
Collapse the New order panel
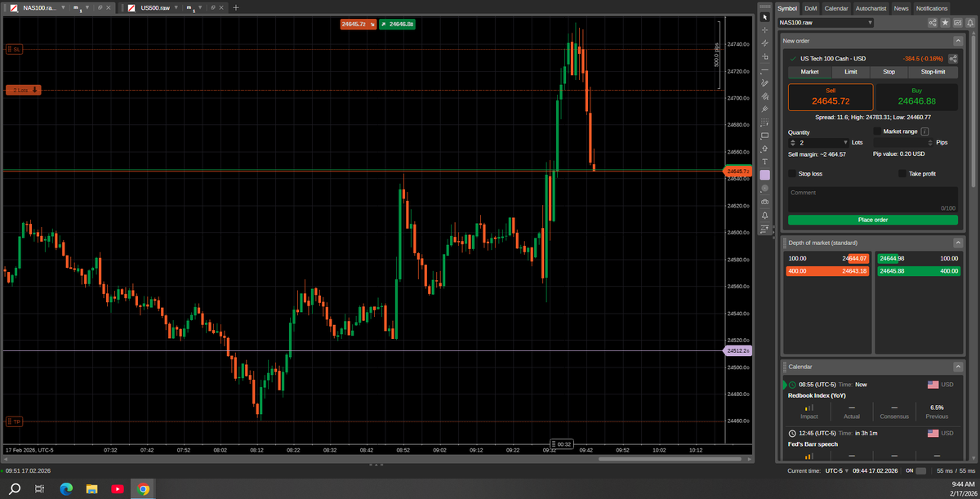pos(958,41)
